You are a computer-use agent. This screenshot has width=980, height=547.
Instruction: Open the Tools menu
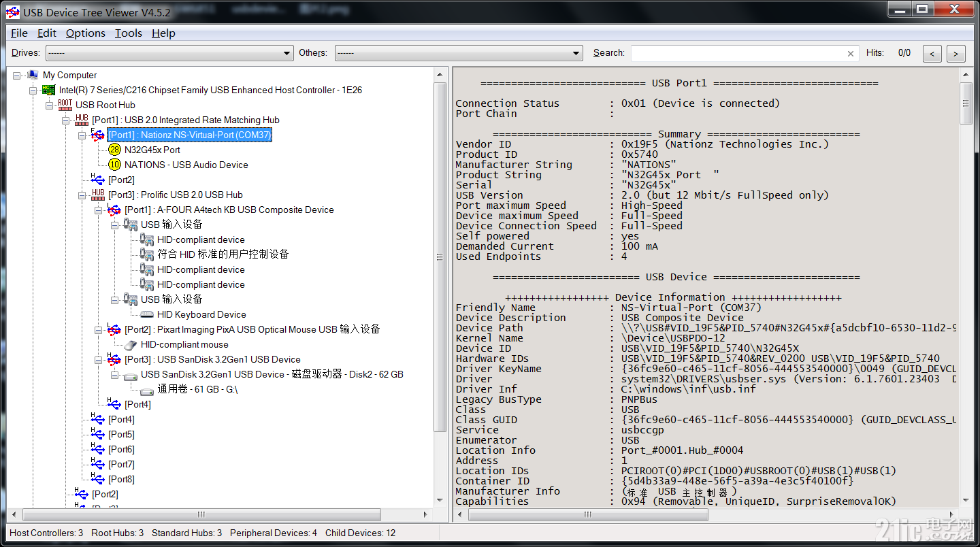129,33
